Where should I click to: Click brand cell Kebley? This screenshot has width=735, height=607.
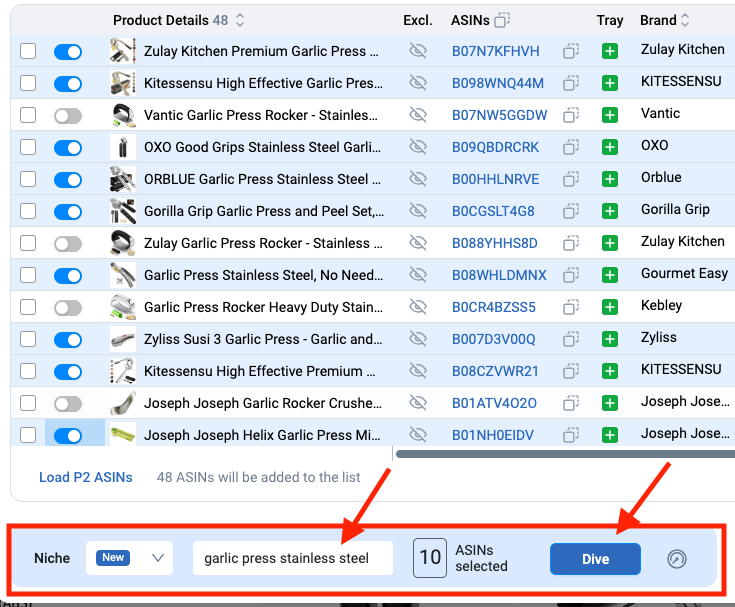pos(661,305)
